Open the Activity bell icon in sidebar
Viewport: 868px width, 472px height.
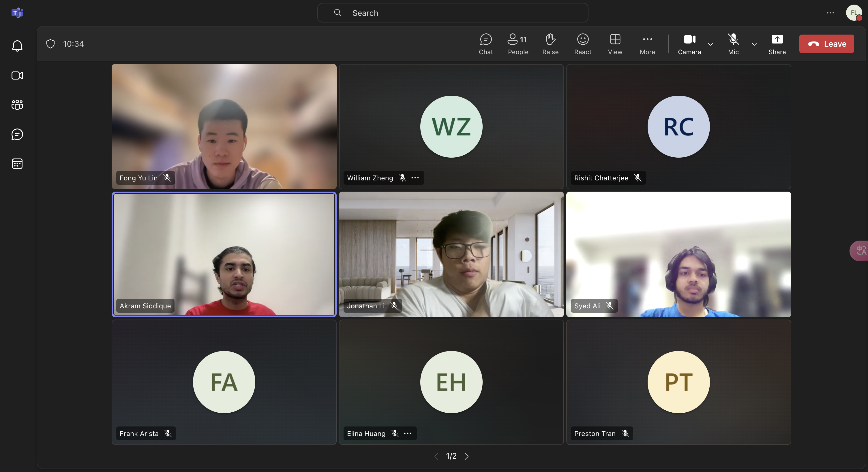pos(17,46)
